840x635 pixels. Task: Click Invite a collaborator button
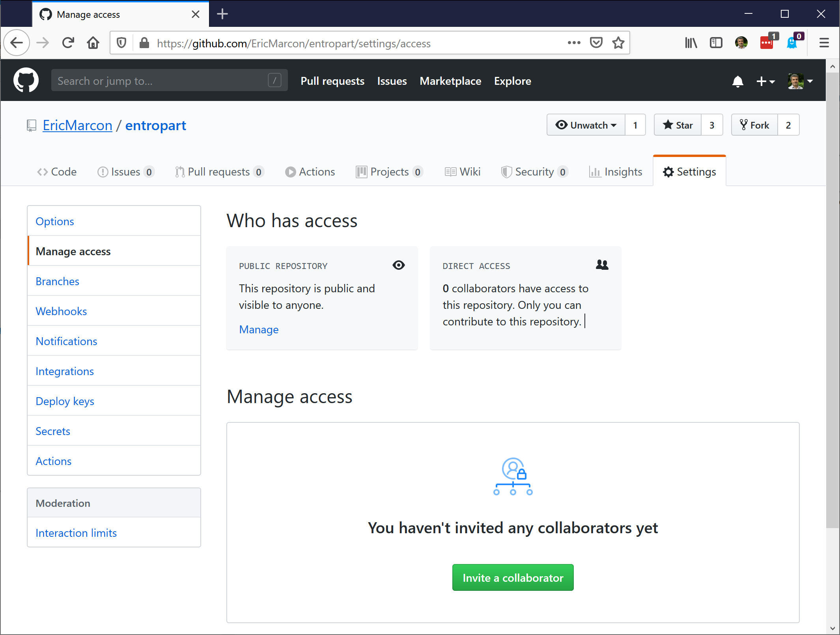tap(513, 577)
